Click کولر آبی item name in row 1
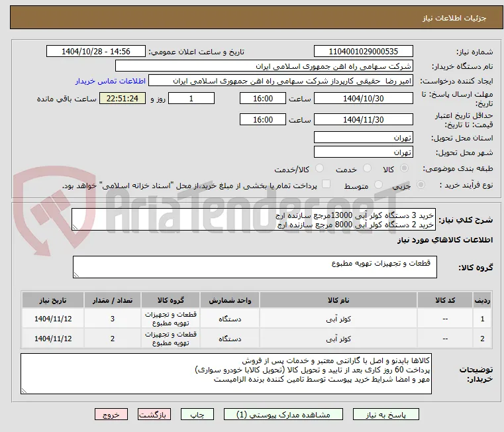504x432 pixels. click(338, 319)
